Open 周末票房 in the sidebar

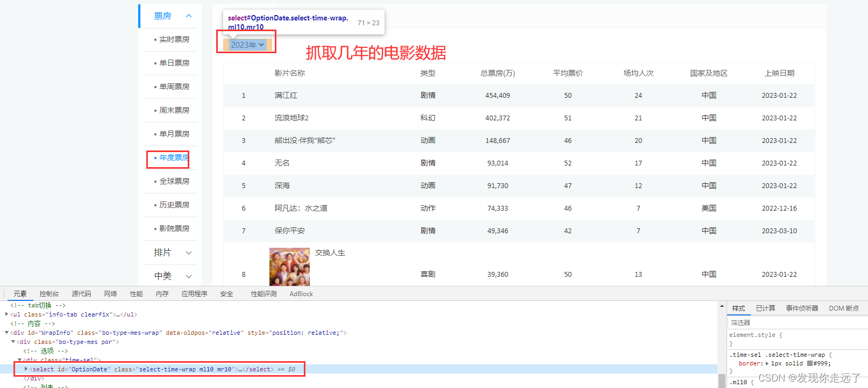174,110
